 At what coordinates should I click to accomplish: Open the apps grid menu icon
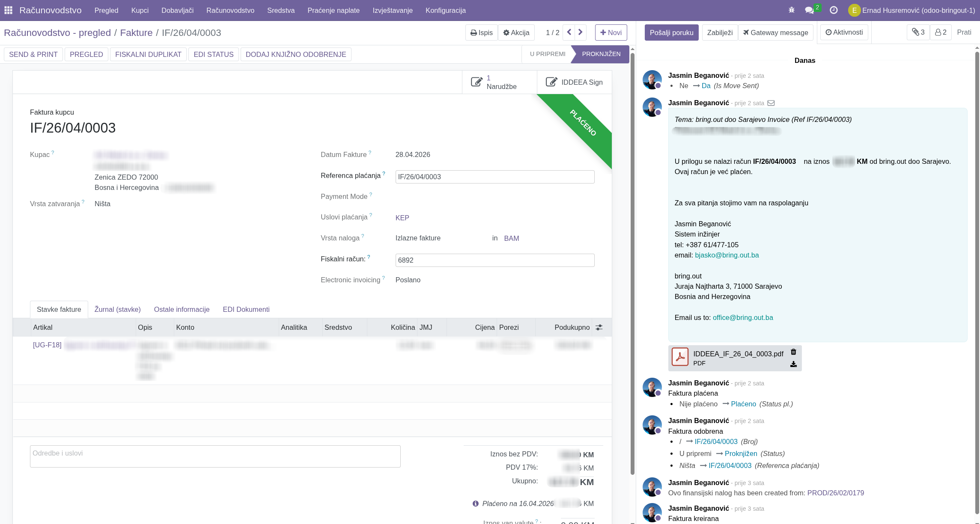pos(9,10)
